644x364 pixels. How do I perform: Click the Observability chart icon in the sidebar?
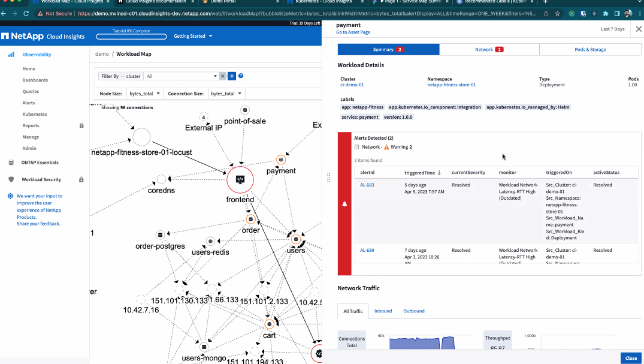coord(11,55)
